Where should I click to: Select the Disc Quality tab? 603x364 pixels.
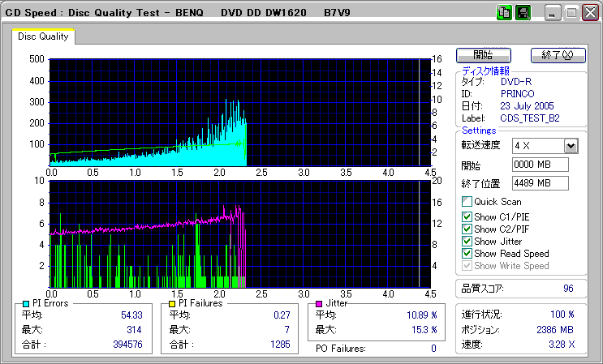(x=43, y=36)
